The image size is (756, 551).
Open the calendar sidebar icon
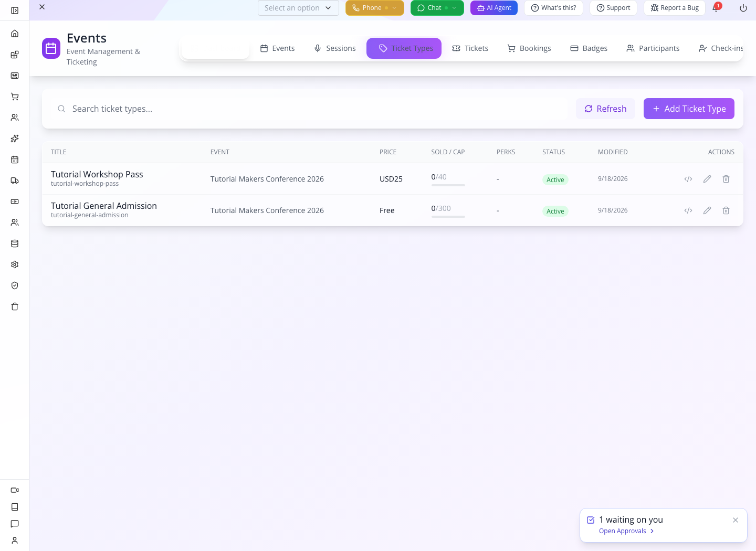point(15,160)
